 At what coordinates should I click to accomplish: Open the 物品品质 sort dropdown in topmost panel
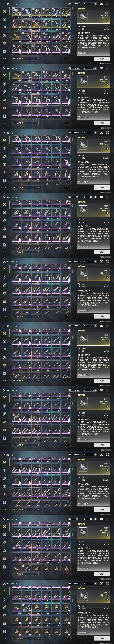[24, 59]
